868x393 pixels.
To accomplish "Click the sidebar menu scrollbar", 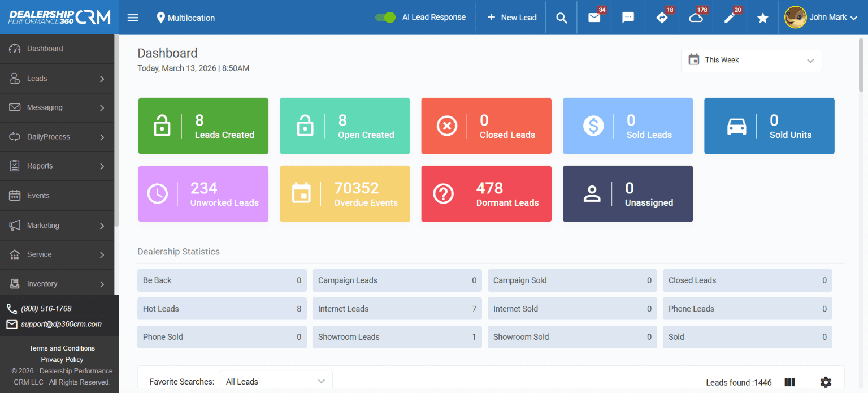I will click(117, 130).
